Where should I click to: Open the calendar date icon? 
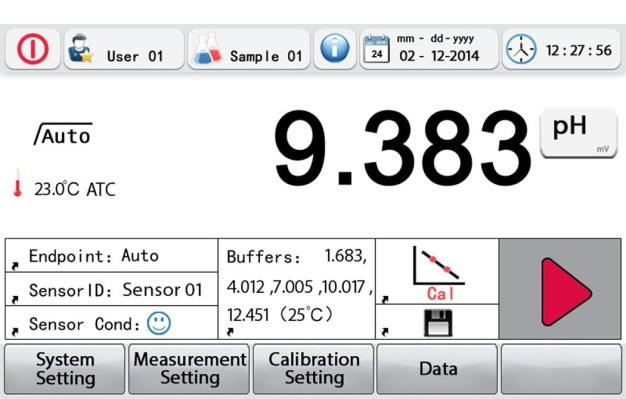coord(376,49)
